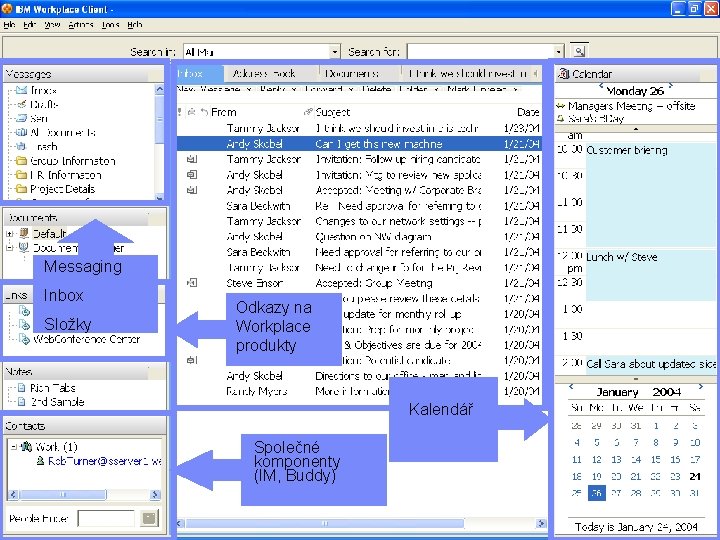Image resolution: width=720 pixels, height=540 pixels.
Task: Click the Calendar panel header icon
Action: point(563,73)
